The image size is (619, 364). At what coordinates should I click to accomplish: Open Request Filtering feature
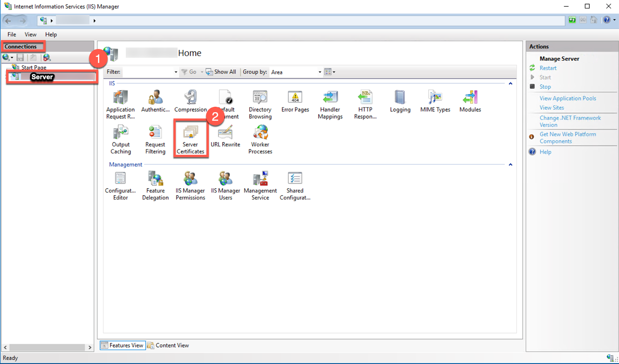pos(156,140)
